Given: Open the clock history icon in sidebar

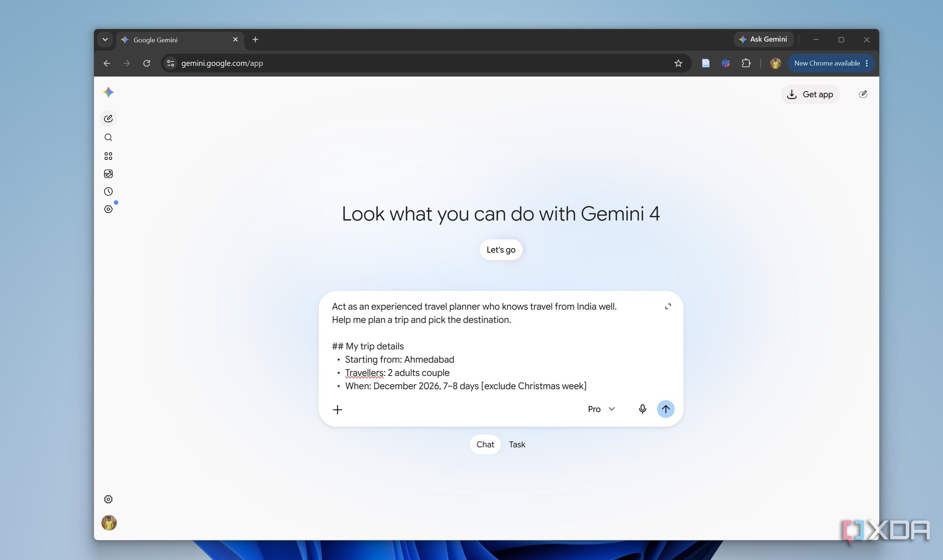Looking at the screenshot, I should click(x=108, y=191).
